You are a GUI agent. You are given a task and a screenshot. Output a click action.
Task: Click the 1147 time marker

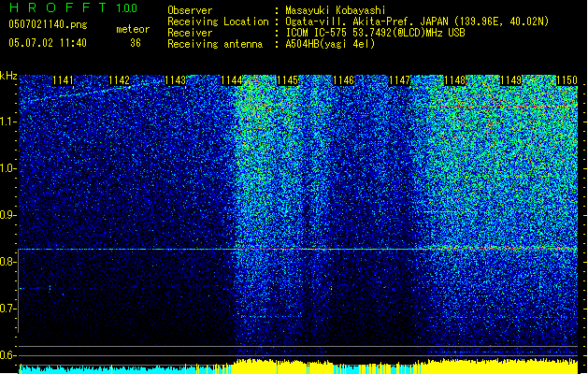[400, 80]
